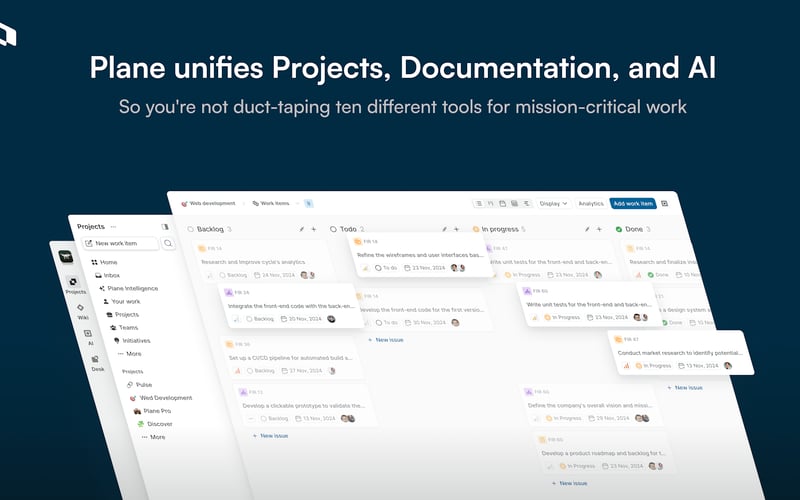The height and width of the screenshot is (500, 800).
Task: Open card 'Define the company's overall vision'
Action: point(590,405)
